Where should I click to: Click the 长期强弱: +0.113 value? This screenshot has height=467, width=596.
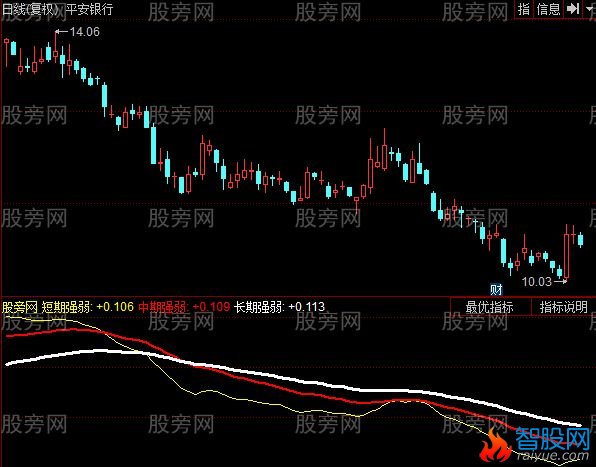[279, 307]
